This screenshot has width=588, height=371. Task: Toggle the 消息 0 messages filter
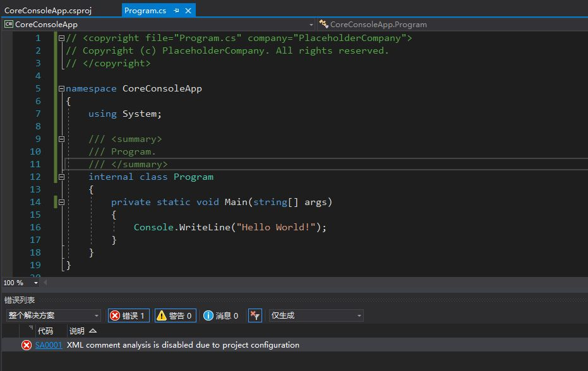coord(221,315)
